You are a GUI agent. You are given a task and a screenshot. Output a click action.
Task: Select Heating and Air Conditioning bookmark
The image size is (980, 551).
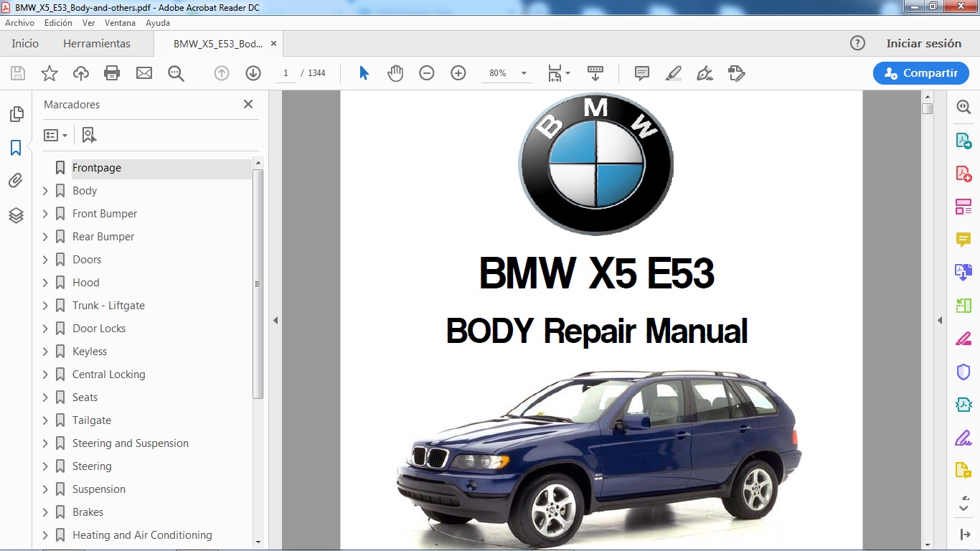pos(141,535)
